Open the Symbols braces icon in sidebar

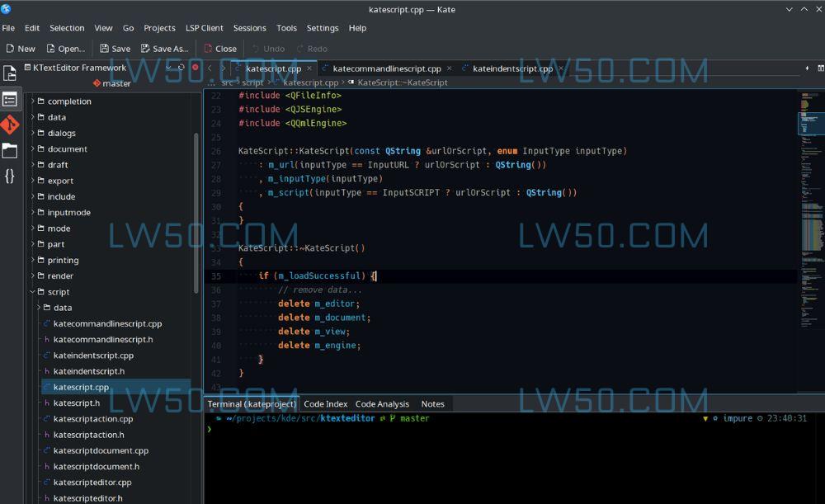pos(10,176)
